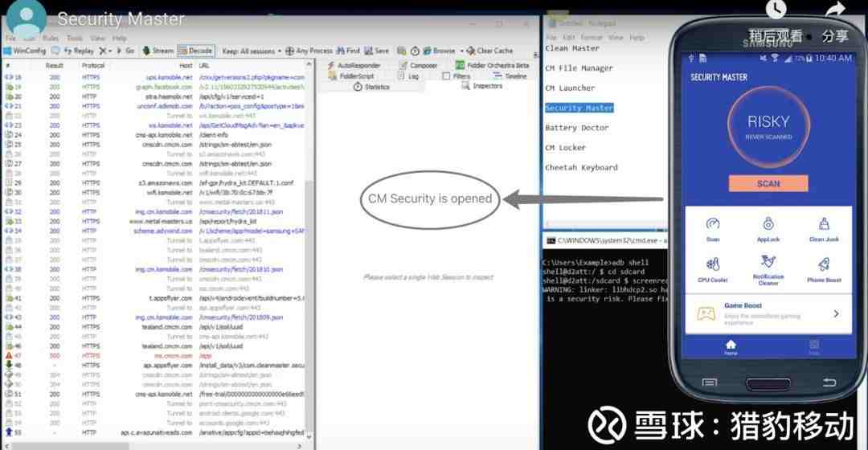Replay the selected sessions
This screenshot has height=450, width=868.
point(79,51)
